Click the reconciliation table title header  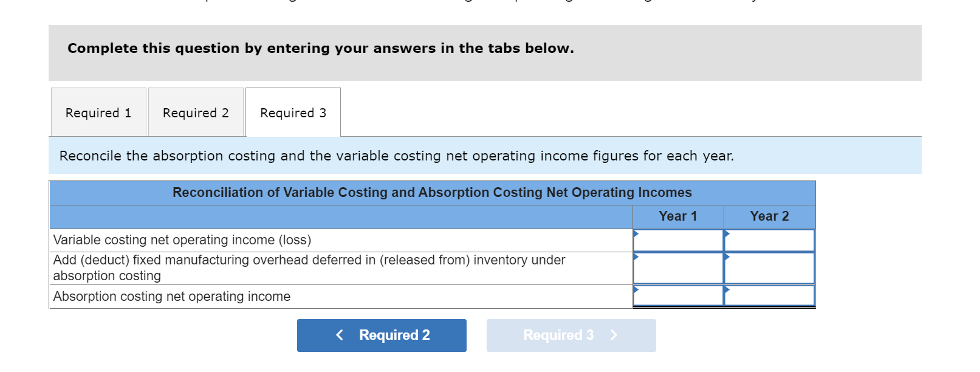[432, 192]
